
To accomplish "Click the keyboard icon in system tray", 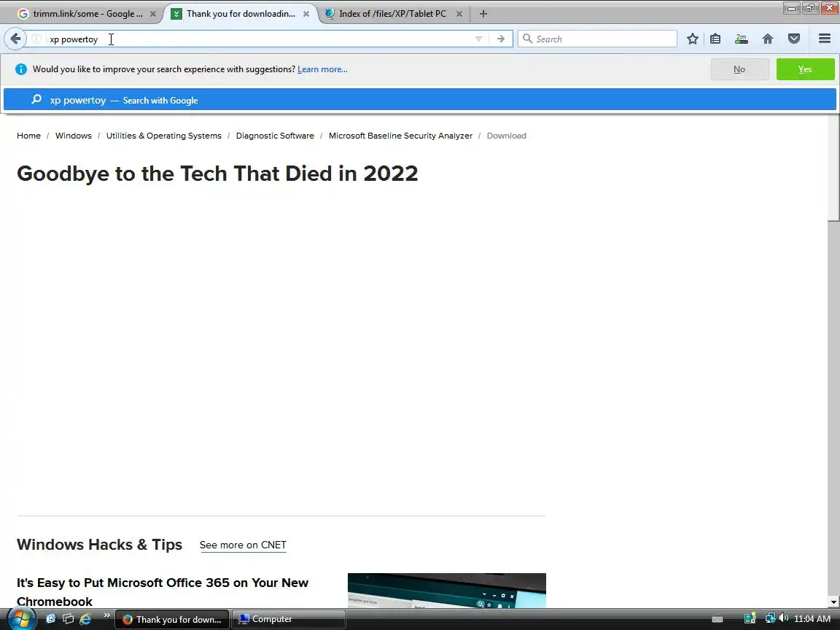I will tap(717, 619).
